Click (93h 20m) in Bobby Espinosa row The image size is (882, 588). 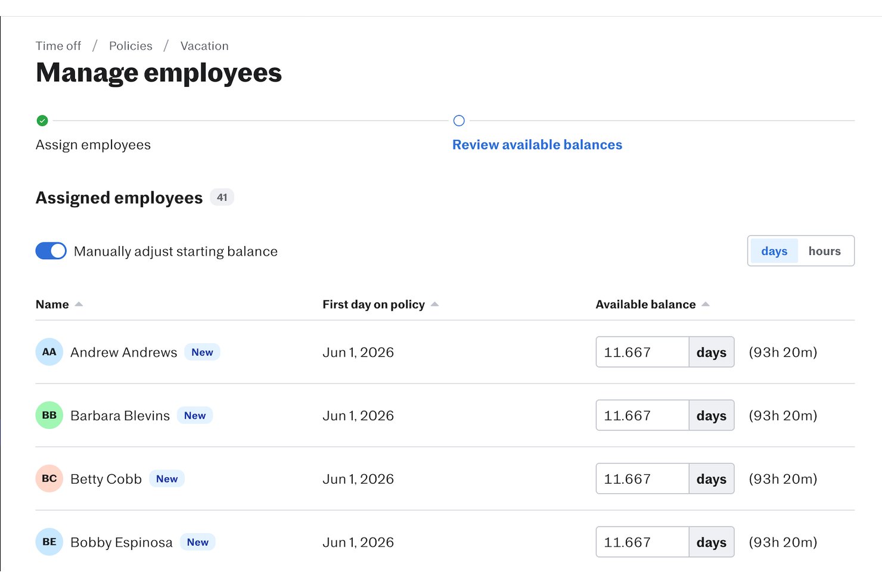click(783, 542)
